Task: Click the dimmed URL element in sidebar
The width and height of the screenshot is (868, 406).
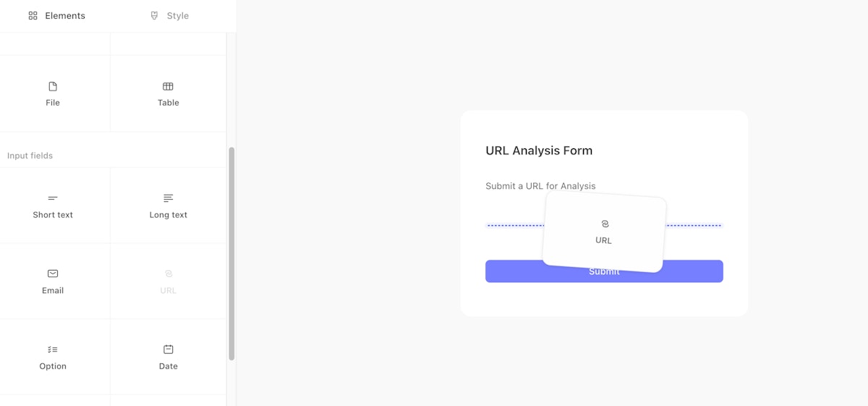Action: (x=168, y=282)
